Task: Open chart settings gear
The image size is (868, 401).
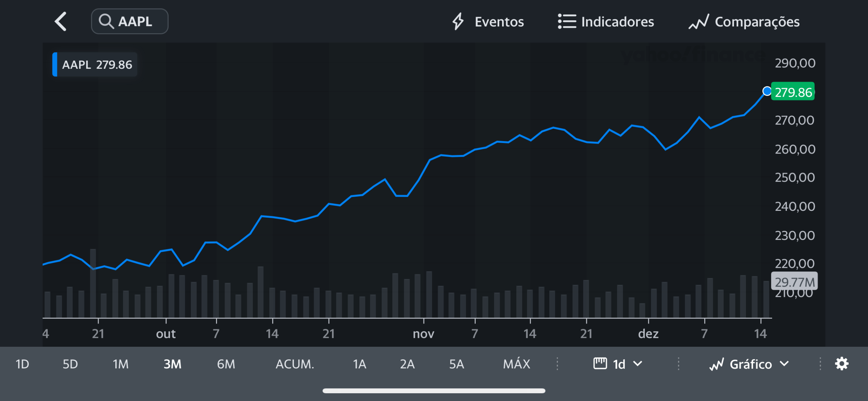Action: tap(842, 364)
